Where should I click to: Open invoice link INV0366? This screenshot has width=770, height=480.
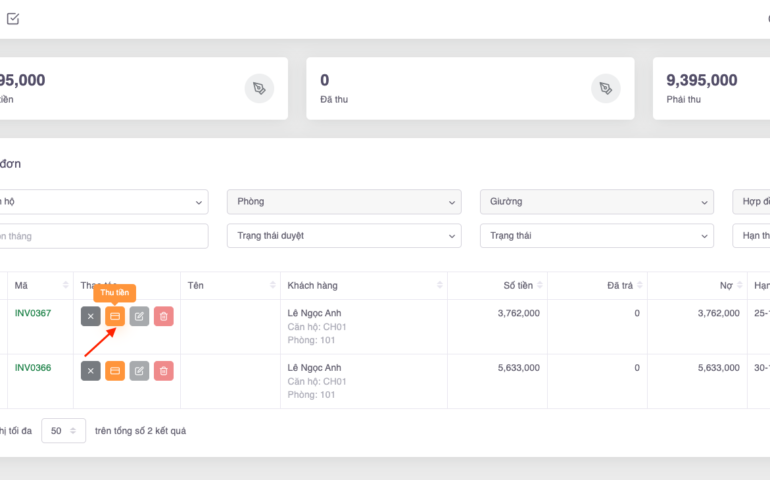(32, 368)
